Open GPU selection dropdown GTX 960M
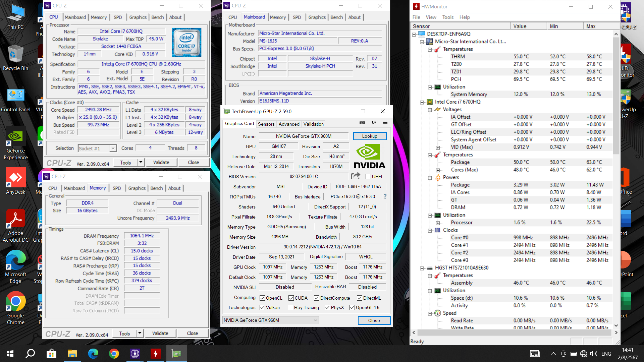Screen dimensions: 644x362 click(270, 320)
